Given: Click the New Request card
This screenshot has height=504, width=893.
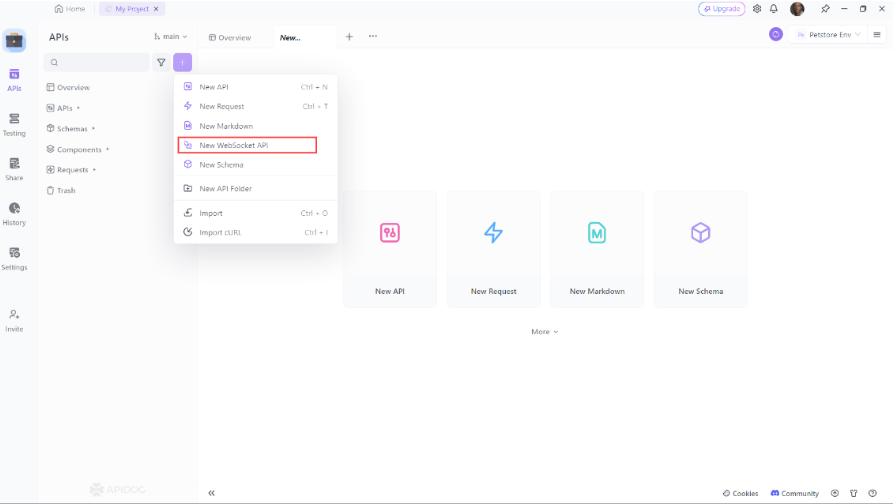Looking at the screenshot, I should [494, 249].
